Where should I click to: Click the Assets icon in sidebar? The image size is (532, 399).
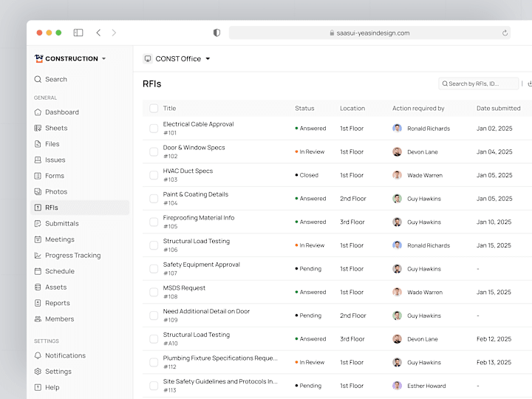(38, 287)
